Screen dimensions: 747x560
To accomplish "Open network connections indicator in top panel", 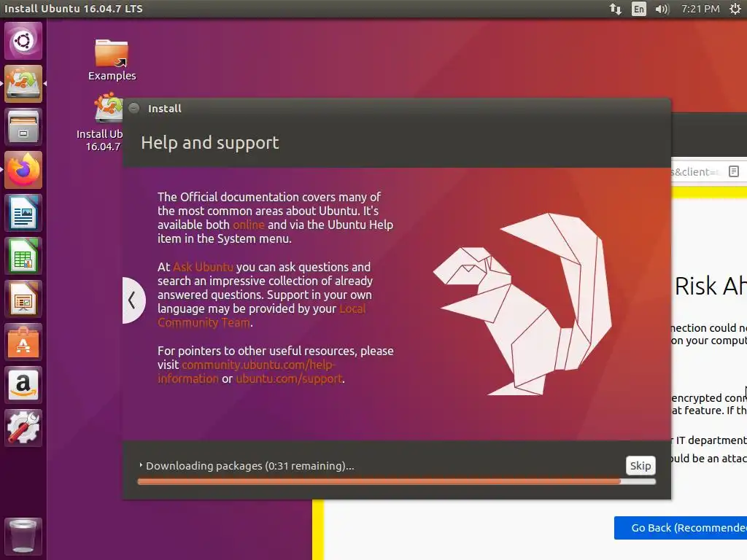I will [x=616, y=9].
